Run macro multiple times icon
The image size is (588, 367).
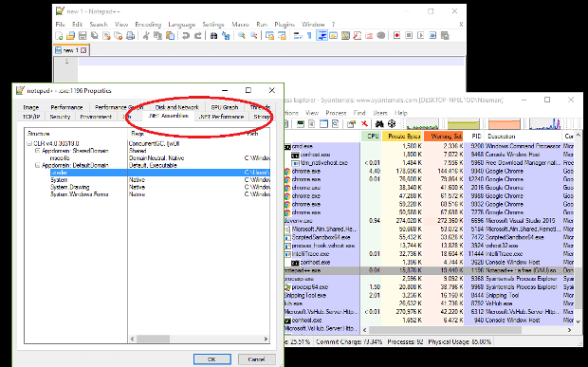432,36
